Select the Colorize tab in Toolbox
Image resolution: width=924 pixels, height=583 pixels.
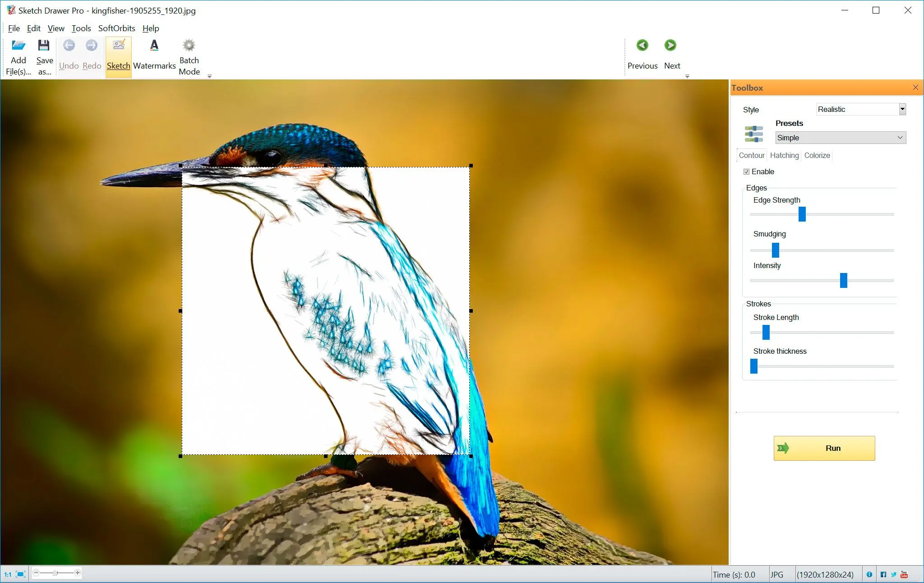pyautogui.click(x=817, y=155)
